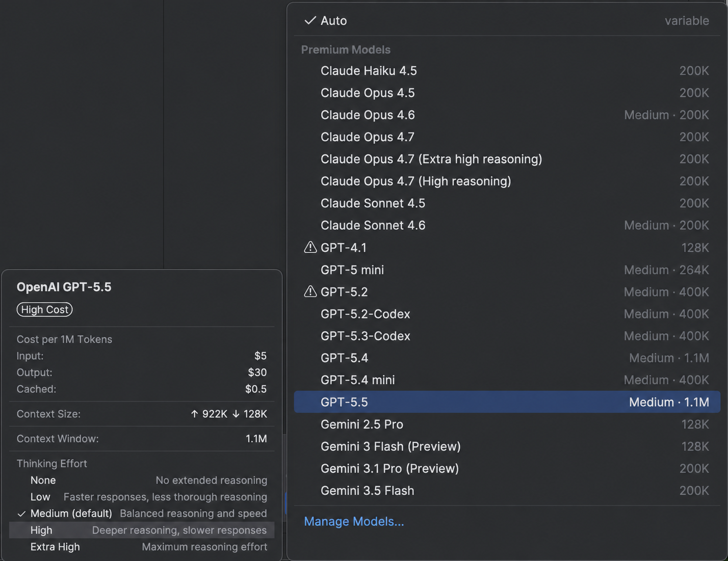Select Claude Opus 4.7 (Extra high reasoning)
This screenshot has width=728, height=561.
coord(507,159)
